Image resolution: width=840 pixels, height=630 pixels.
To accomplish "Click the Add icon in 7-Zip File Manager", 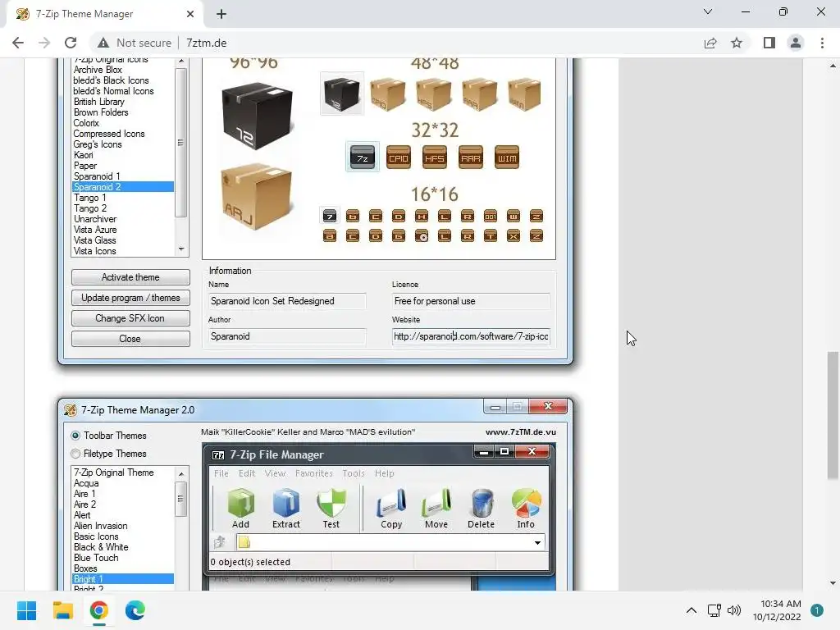I will coord(240,504).
